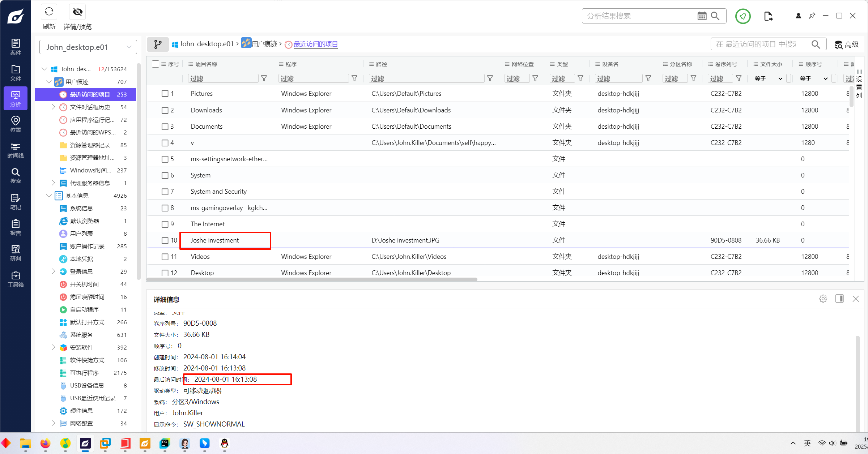Image resolution: width=868 pixels, height=454 pixels.
Task: Select USB设备信息 in the tree
Action: tap(87, 385)
